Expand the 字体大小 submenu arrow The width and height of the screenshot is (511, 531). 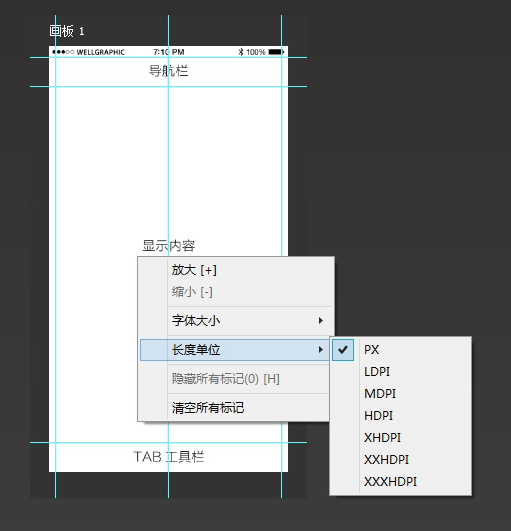tap(321, 320)
